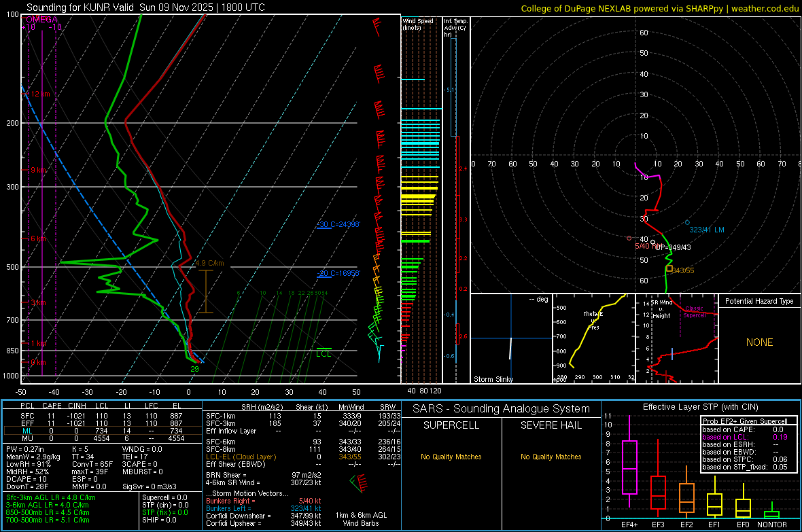Select the highlighted ML parcel row
Screen dimensions: 802x532
pyautogui.click(x=101, y=431)
